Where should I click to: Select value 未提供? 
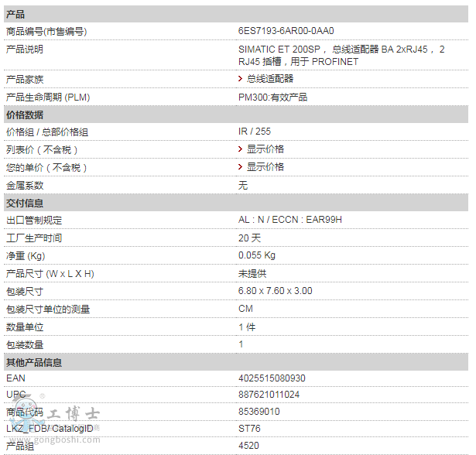click(252, 274)
